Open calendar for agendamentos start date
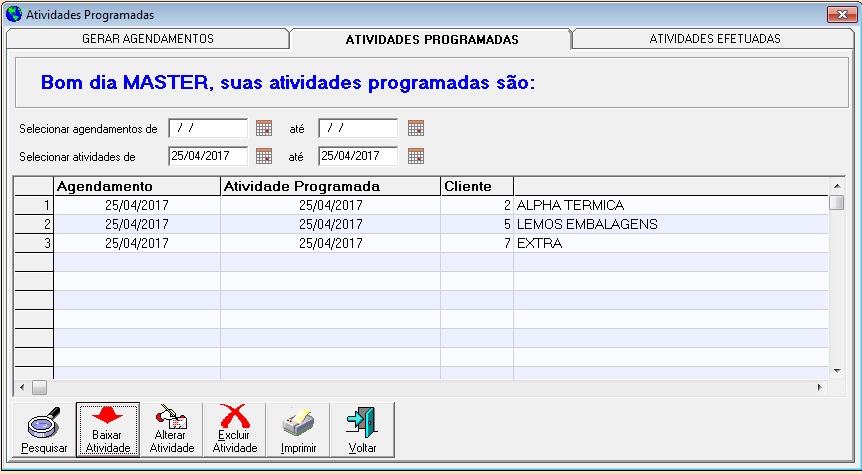862x474 pixels. pos(264,128)
